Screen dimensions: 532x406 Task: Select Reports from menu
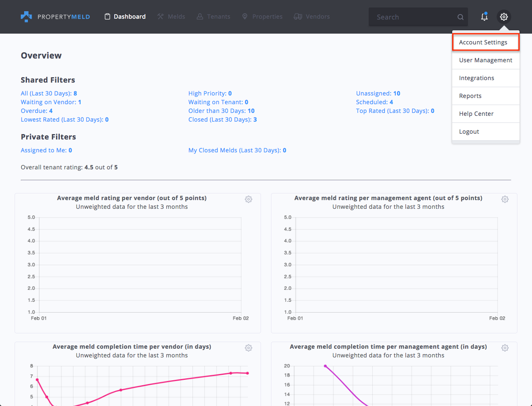pos(486,96)
